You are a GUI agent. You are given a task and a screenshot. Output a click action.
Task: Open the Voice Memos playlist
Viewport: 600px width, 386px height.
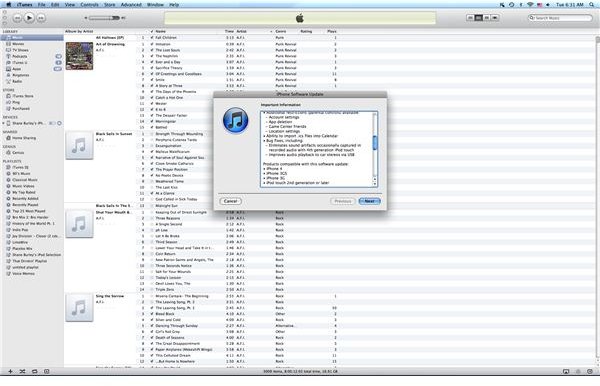[32, 273]
